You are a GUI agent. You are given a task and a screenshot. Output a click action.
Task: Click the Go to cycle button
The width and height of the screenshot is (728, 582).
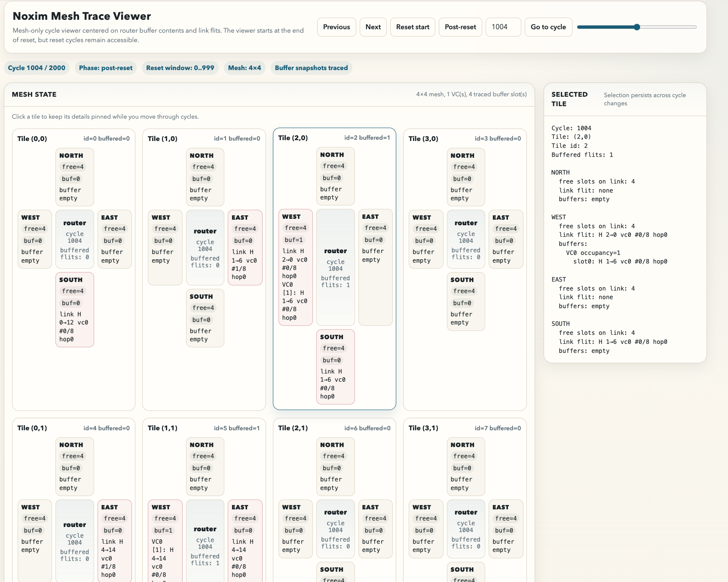(x=548, y=27)
